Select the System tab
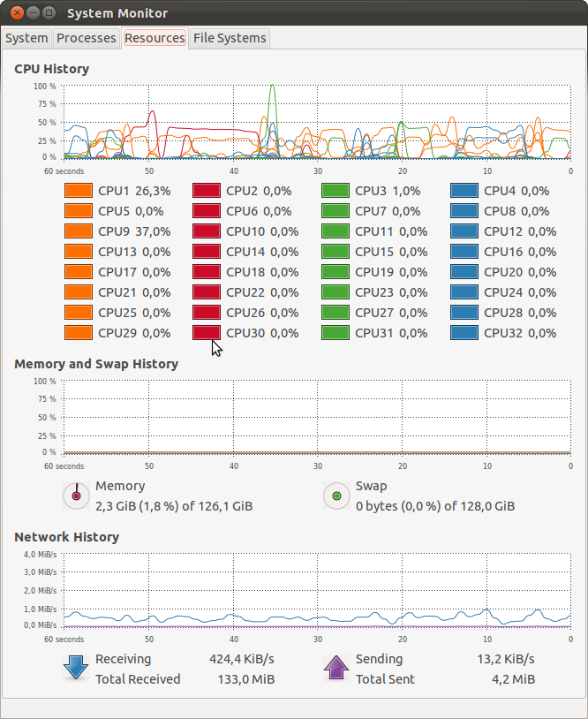588x719 pixels. (26, 38)
